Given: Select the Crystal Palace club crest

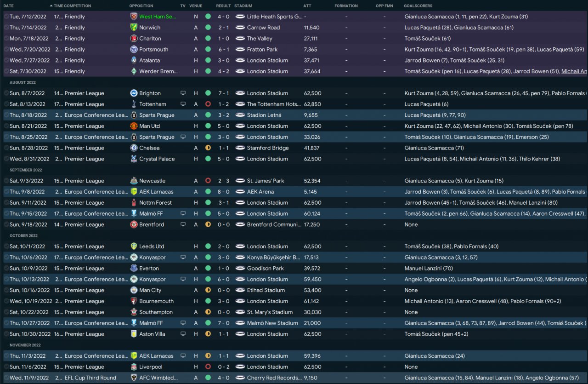Looking at the screenshot, I should click(x=134, y=159).
